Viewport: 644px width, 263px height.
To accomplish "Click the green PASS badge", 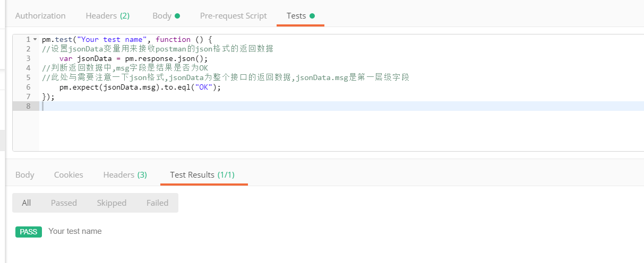I will tap(29, 232).
